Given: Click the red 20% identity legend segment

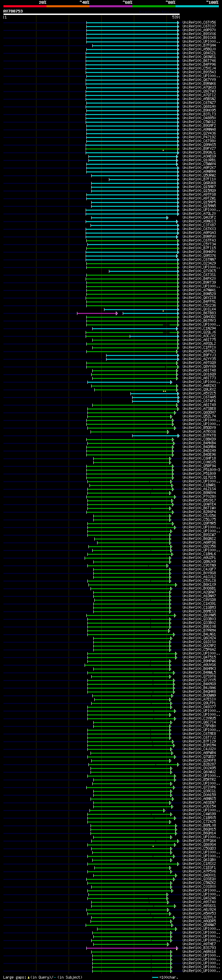Looking at the screenshot, I should click(x=25, y=6).
